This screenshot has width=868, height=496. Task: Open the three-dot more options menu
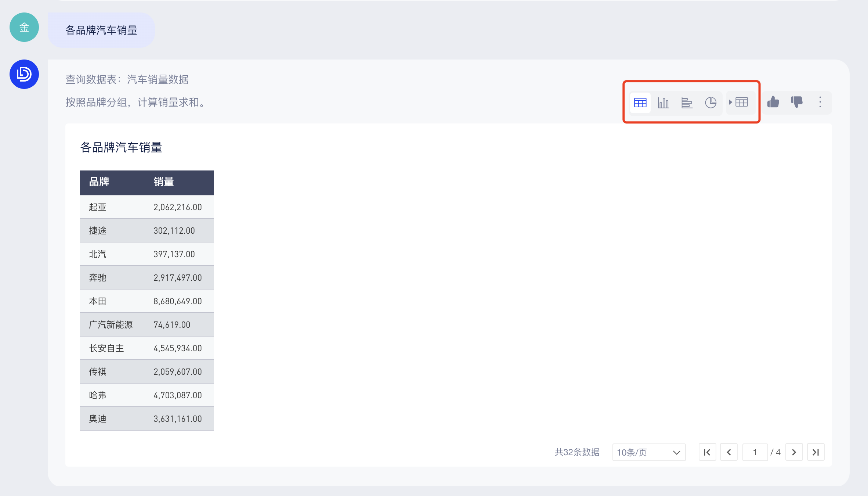(x=820, y=102)
